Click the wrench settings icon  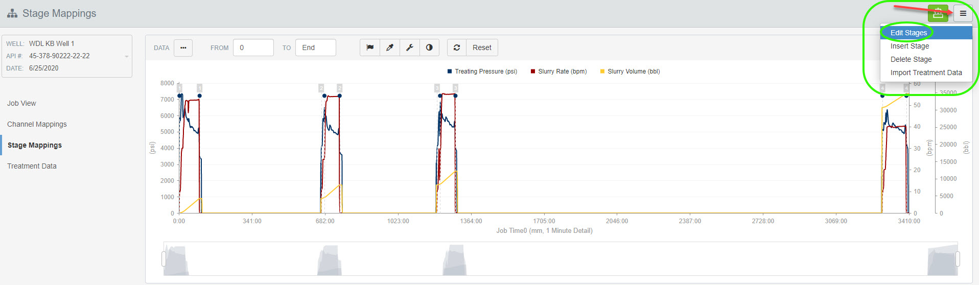pos(410,47)
